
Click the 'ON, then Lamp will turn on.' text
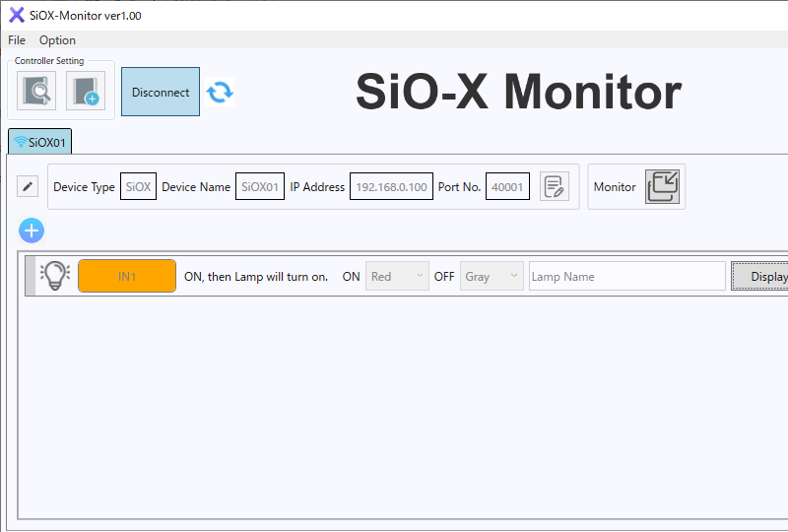coord(256,277)
